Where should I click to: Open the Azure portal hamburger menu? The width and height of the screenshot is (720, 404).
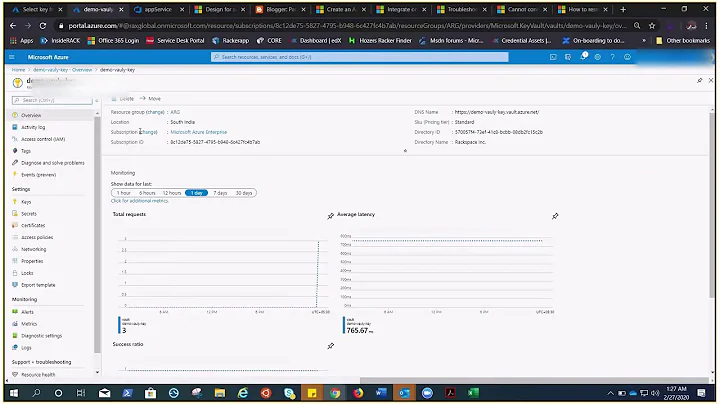coord(11,57)
